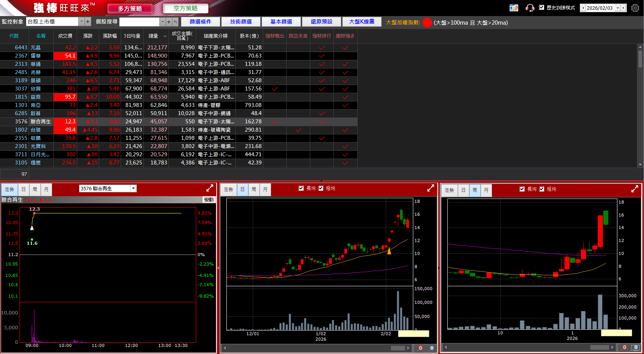Zoom in on the daily K-line chart
The width and height of the screenshot is (644, 354).
(420, 348)
